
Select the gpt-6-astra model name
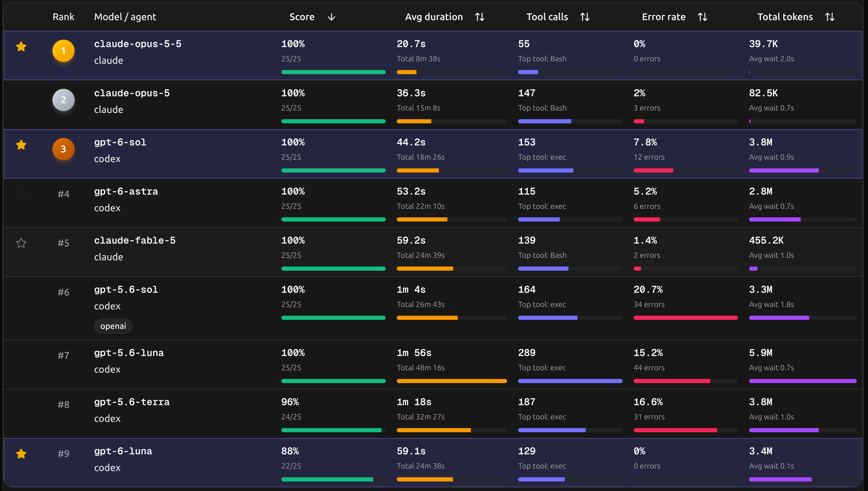click(x=126, y=192)
